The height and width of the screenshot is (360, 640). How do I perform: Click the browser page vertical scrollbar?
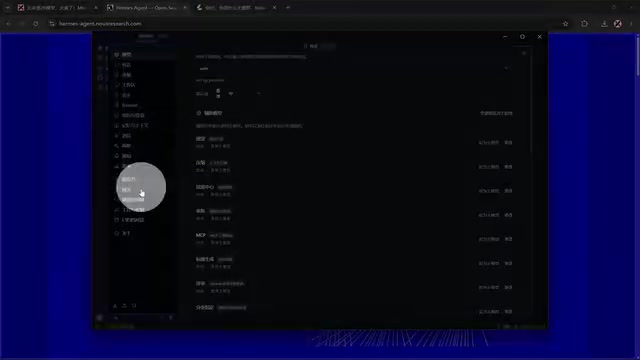pyautogui.click(x=637, y=55)
